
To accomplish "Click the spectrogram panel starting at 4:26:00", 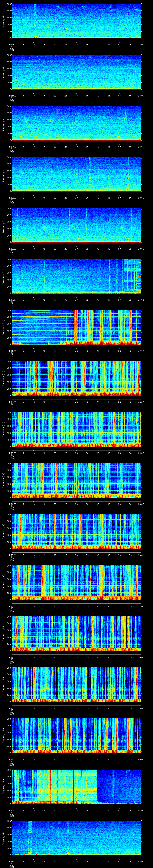I will [x=77, y=72].
